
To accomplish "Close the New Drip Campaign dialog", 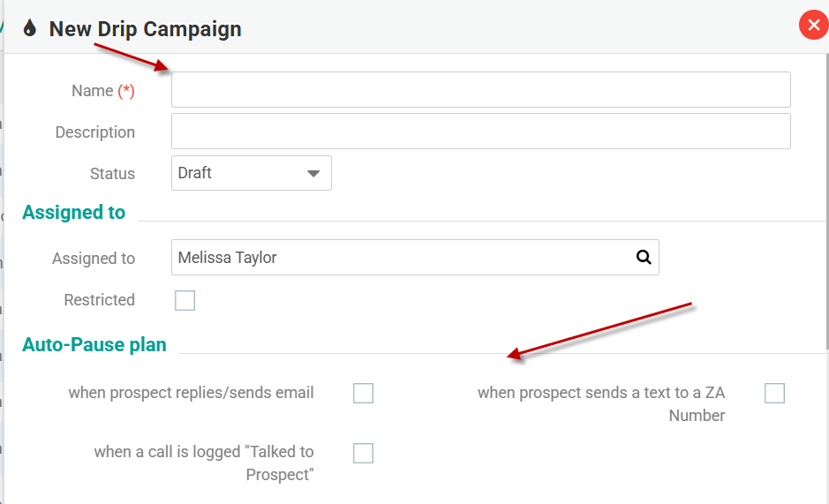I will 813,26.
